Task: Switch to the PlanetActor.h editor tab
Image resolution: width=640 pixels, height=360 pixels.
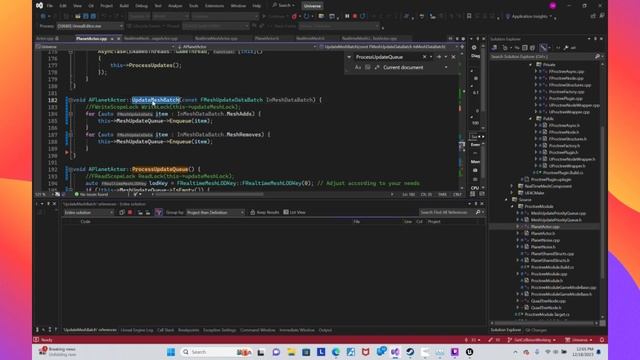Action: (x=267, y=38)
